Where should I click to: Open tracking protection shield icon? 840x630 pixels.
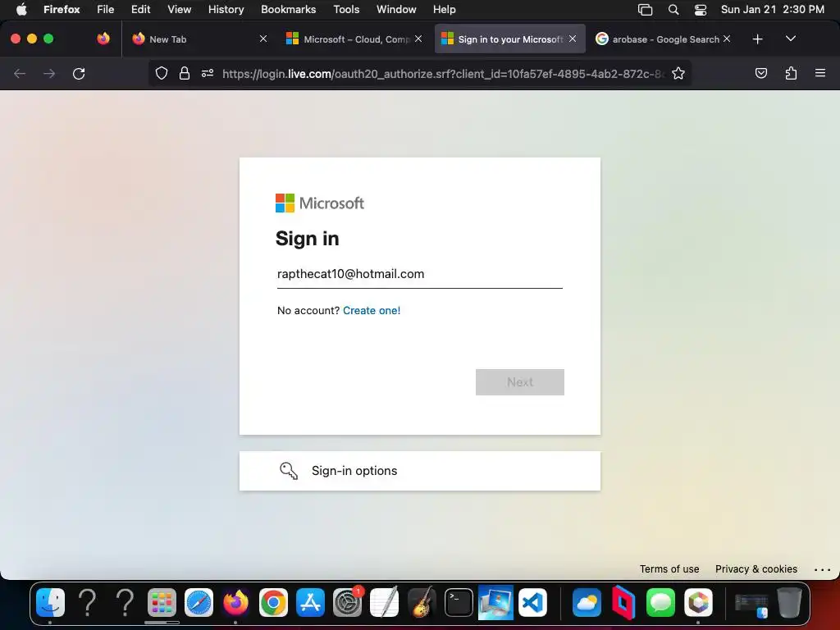click(162, 73)
